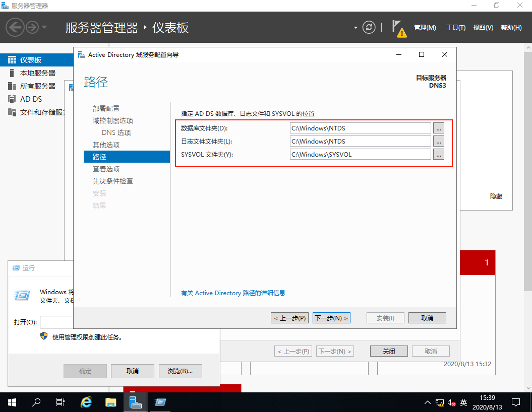The image size is (532, 412).
Task: Click the refresh icon in Server Manager
Action: point(369,27)
